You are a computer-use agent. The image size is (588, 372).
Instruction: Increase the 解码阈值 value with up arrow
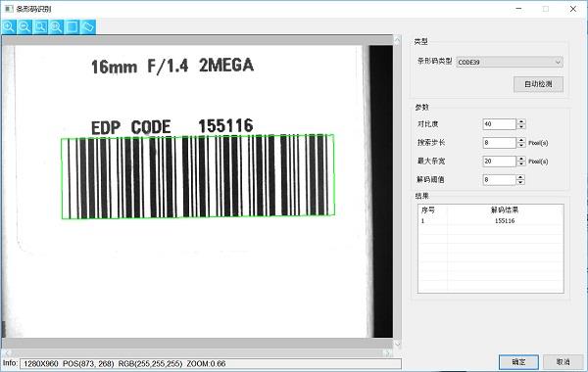tap(520, 177)
